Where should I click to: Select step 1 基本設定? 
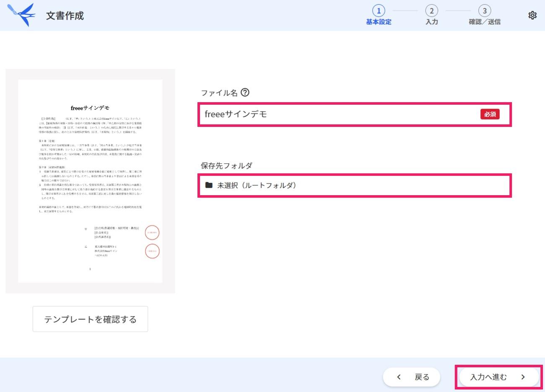(x=379, y=15)
